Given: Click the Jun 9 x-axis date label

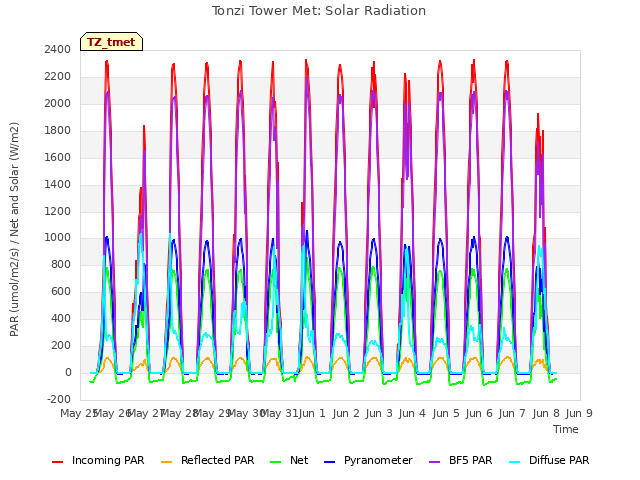Looking at the screenshot, I should coord(579,413).
